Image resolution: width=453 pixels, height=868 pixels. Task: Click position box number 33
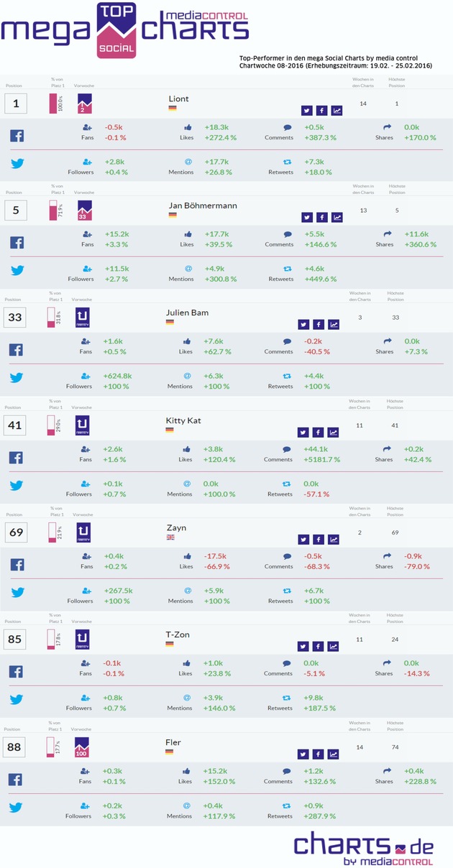pyautogui.click(x=15, y=318)
